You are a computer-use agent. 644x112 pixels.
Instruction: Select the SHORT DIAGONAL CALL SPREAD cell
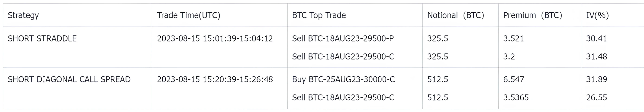tap(69, 79)
